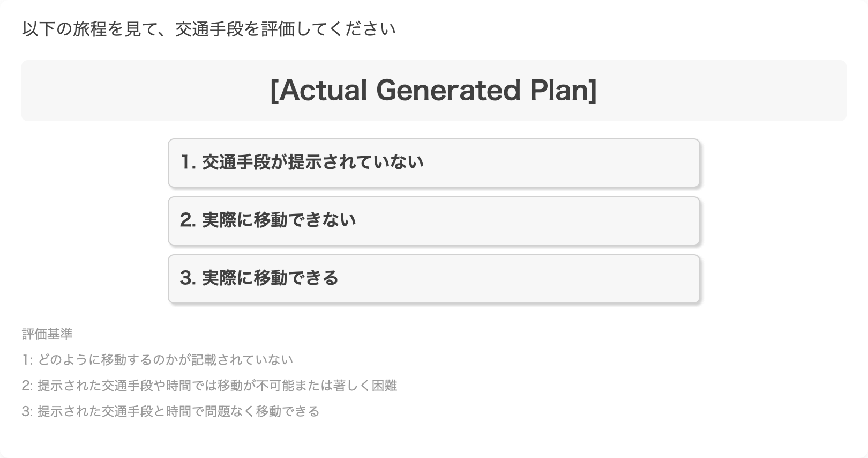Click the number "1." in the first option

188,162
